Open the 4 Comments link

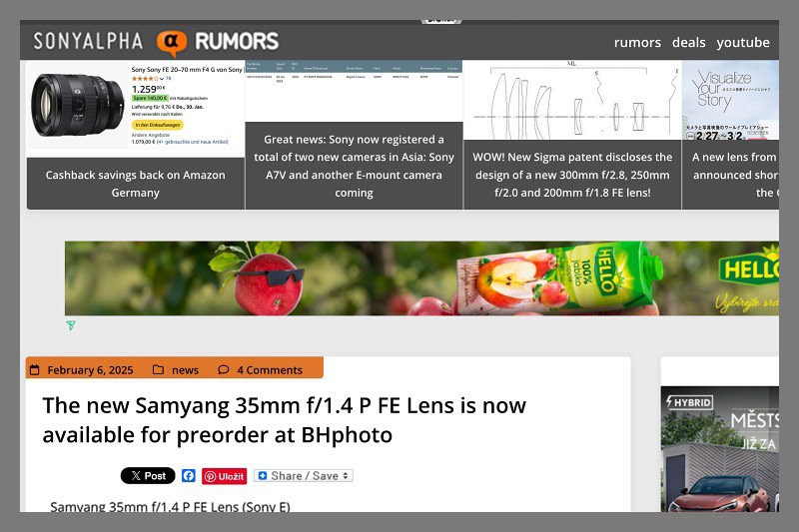pos(270,370)
